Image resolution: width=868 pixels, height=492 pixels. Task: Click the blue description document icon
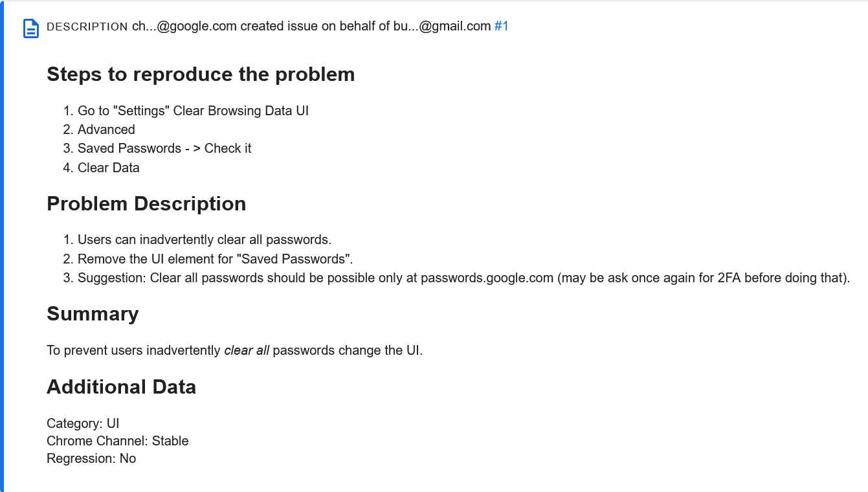[31, 28]
